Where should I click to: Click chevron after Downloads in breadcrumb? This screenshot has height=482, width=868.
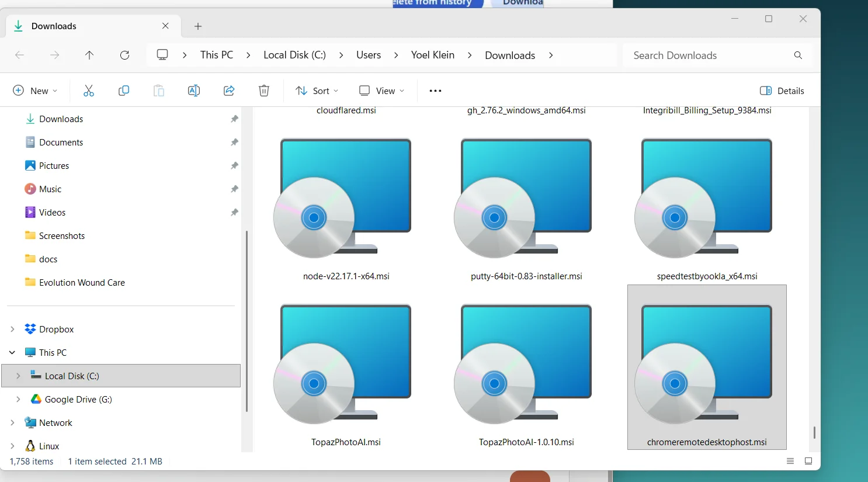[551, 55]
